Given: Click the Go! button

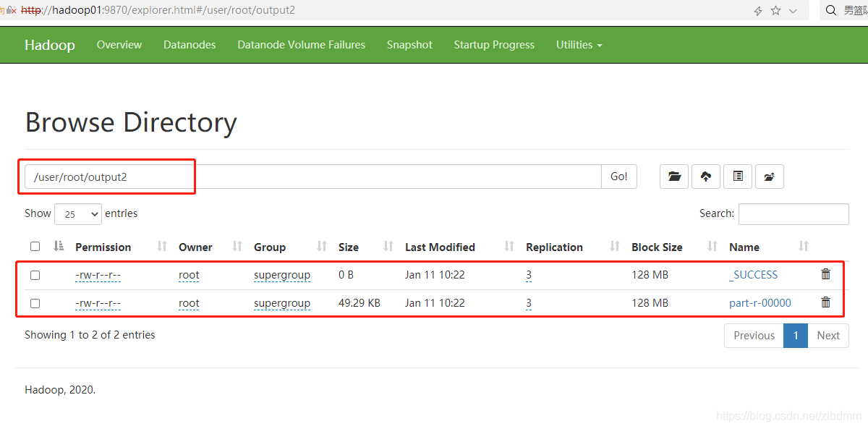Looking at the screenshot, I should point(619,177).
